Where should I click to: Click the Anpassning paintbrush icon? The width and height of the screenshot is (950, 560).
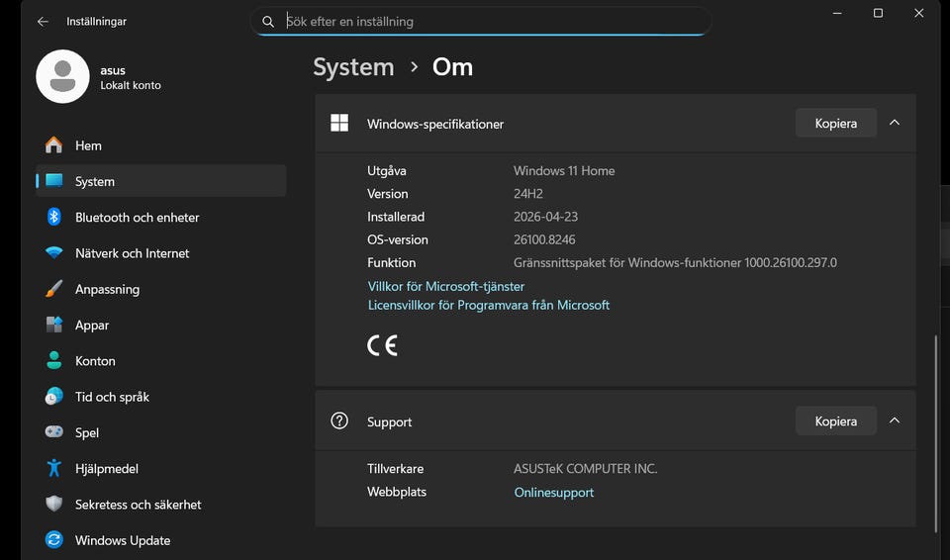(x=54, y=289)
